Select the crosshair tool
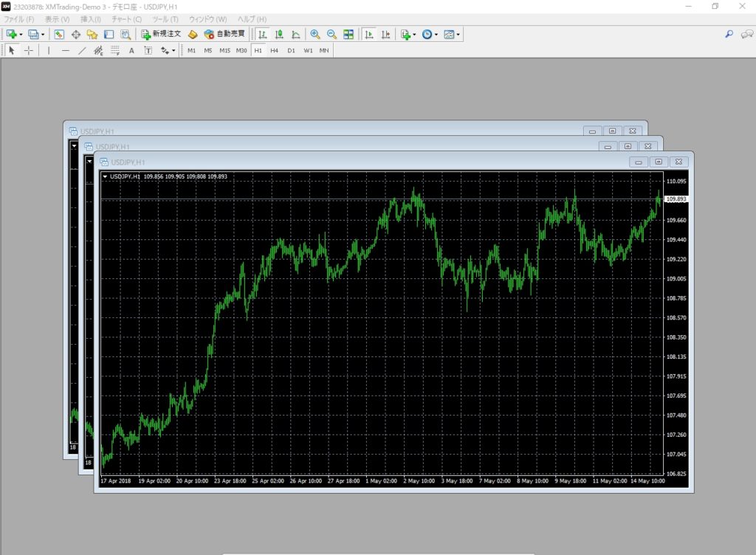 pos(29,50)
